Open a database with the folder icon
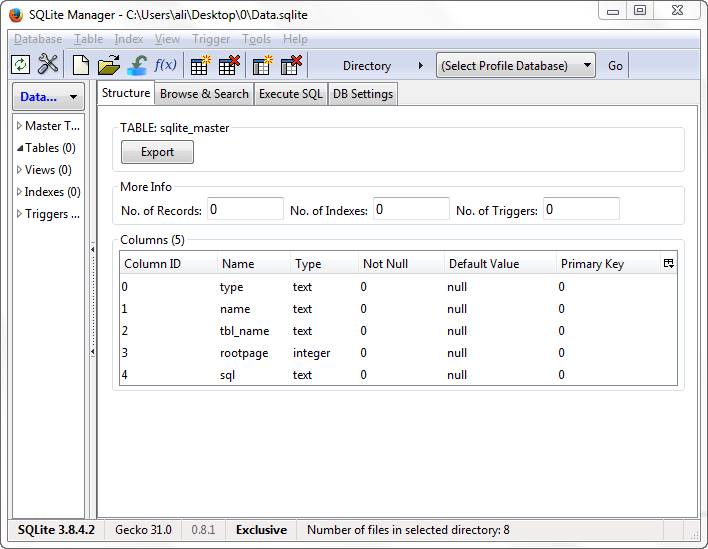The width and height of the screenshot is (708, 549). (109, 65)
